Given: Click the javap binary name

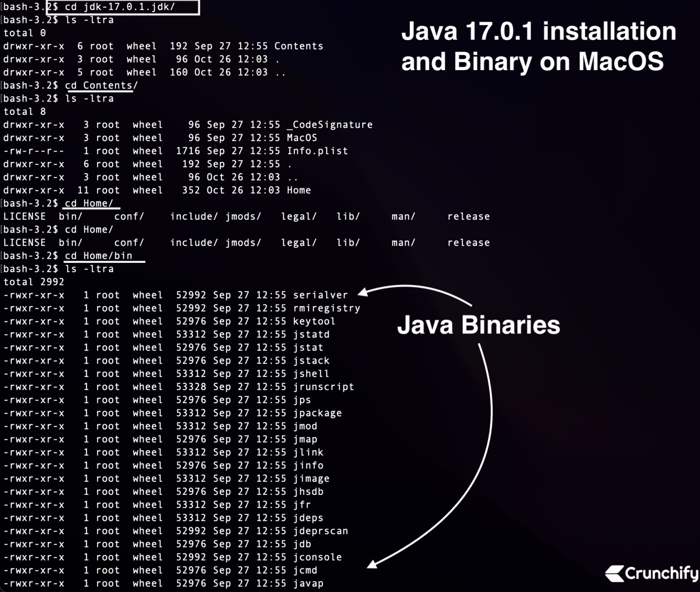Looking at the screenshot, I should point(308,584).
